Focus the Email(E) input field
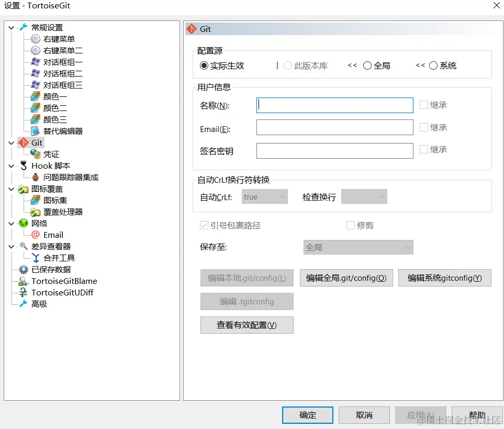Viewport: 504px width, 429px height. click(x=334, y=127)
